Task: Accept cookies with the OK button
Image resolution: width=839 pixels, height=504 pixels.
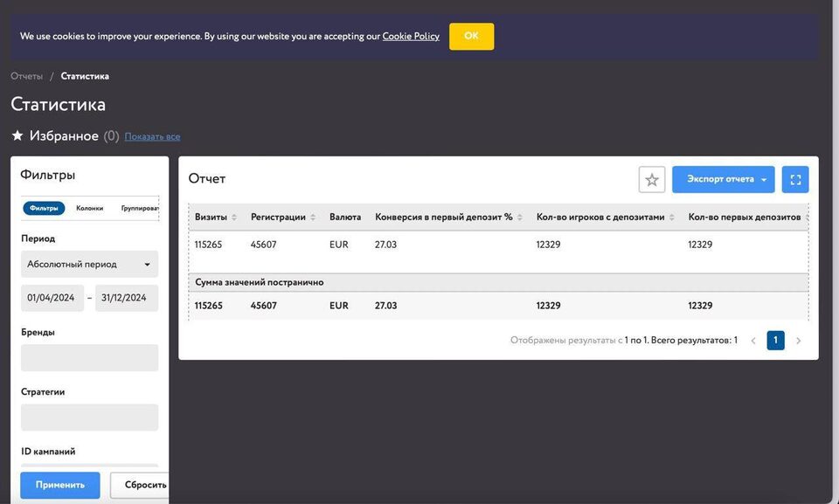Action: tap(471, 36)
